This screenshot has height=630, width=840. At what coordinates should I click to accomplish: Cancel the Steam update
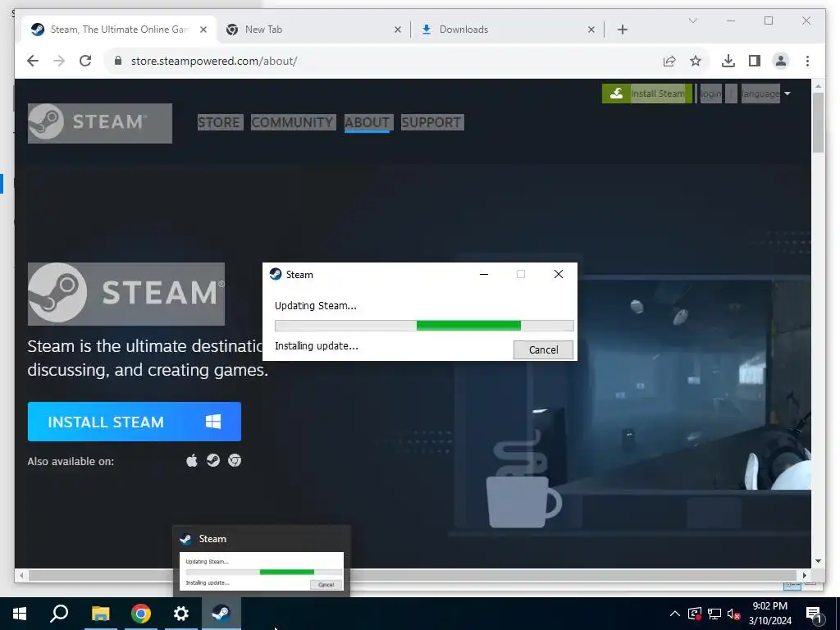(543, 349)
